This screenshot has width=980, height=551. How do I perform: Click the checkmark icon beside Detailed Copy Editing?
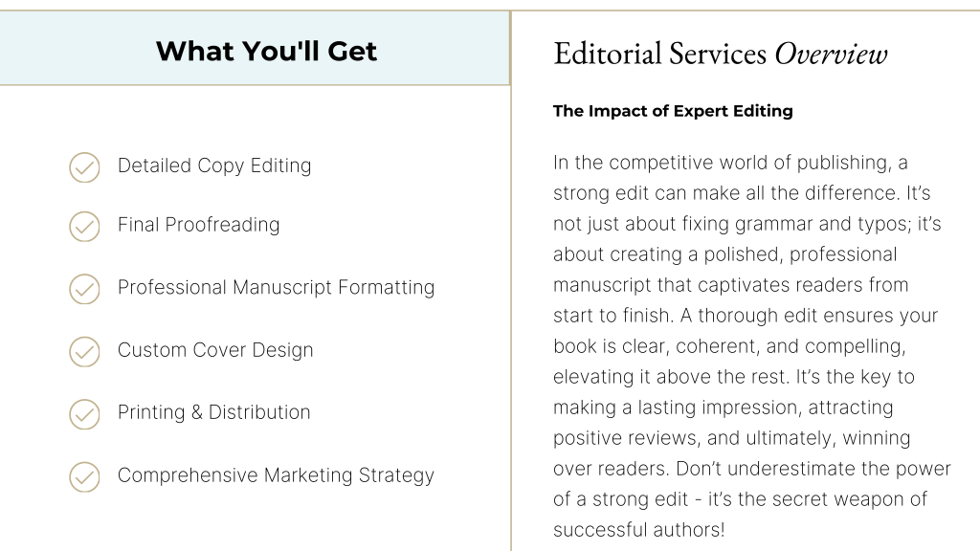(x=84, y=167)
